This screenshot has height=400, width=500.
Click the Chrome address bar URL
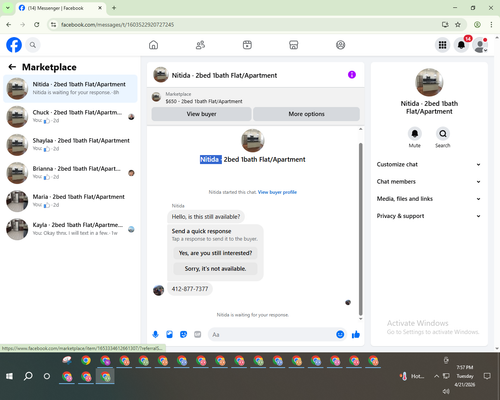tap(117, 25)
